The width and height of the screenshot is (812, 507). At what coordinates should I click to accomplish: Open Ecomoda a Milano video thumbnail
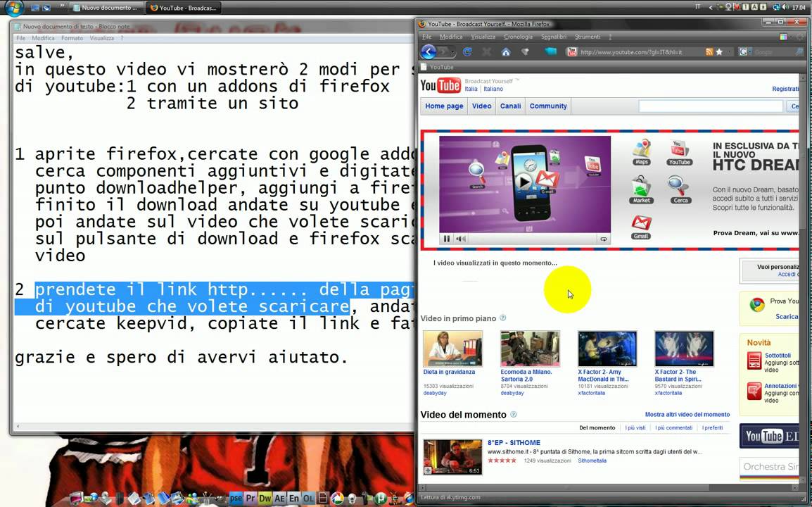tap(530, 349)
